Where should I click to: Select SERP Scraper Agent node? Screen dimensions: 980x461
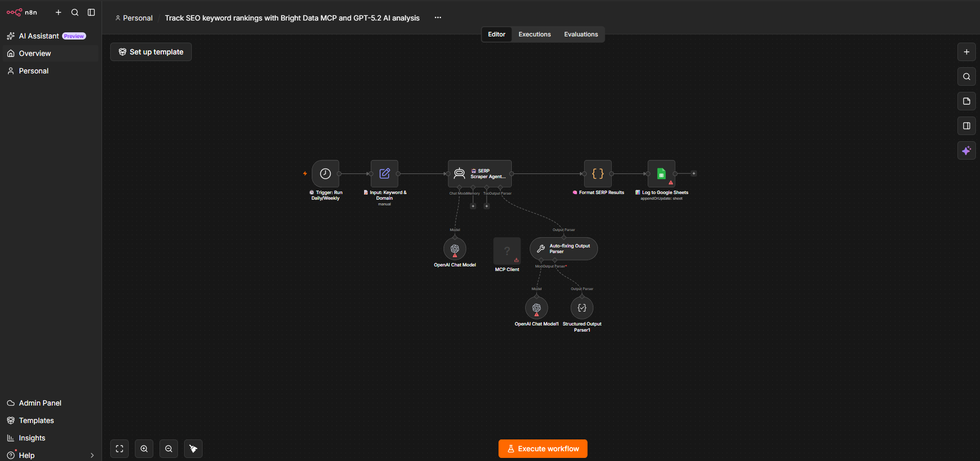click(x=480, y=174)
